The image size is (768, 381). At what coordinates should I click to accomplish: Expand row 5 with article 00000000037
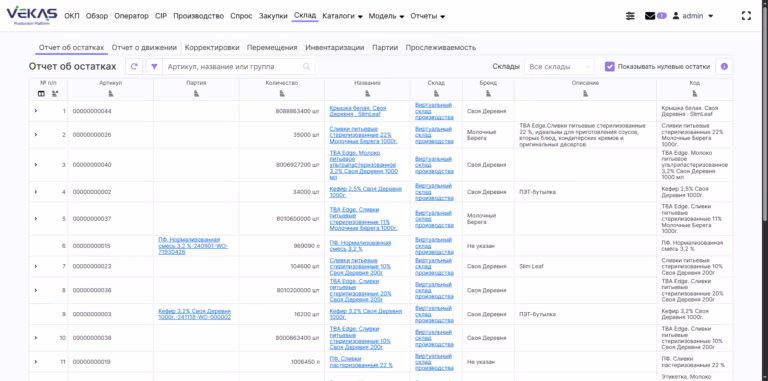coord(36,218)
